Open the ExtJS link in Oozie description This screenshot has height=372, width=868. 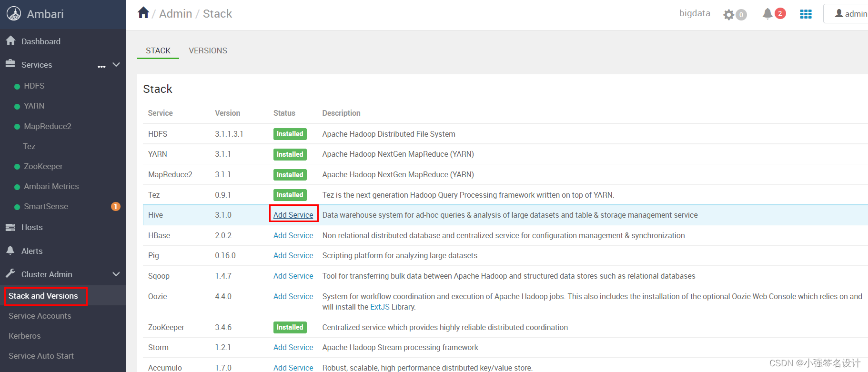tap(380, 307)
